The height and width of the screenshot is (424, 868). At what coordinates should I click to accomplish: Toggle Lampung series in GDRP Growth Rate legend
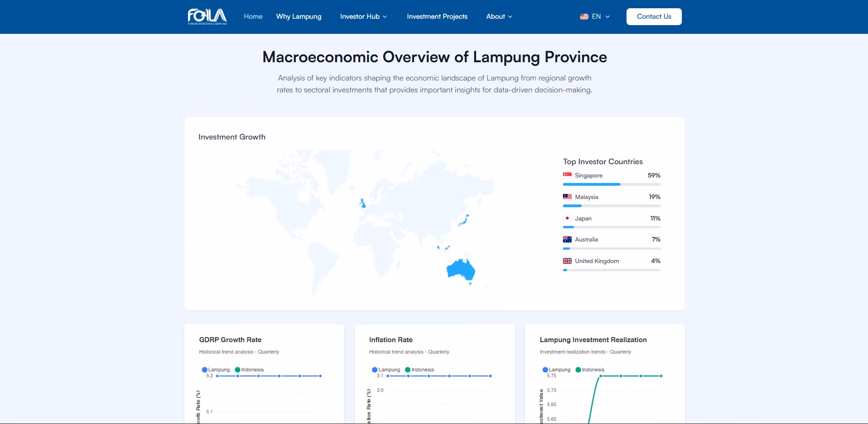[216, 370]
